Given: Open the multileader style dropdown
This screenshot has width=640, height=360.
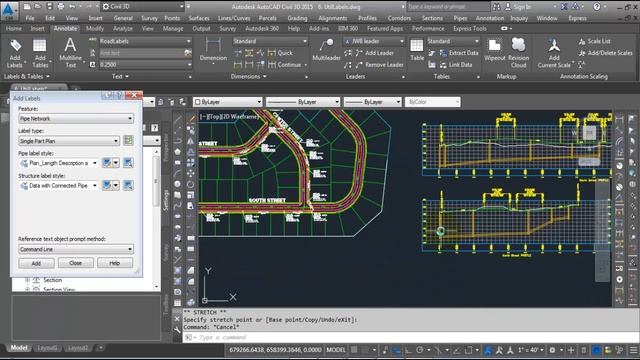Looking at the screenshot, I should point(374,41).
